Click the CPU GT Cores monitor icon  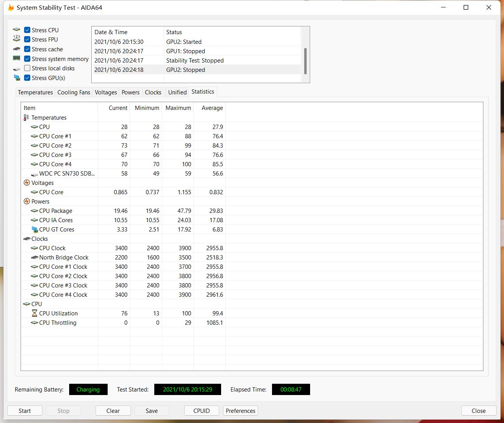point(35,230)
